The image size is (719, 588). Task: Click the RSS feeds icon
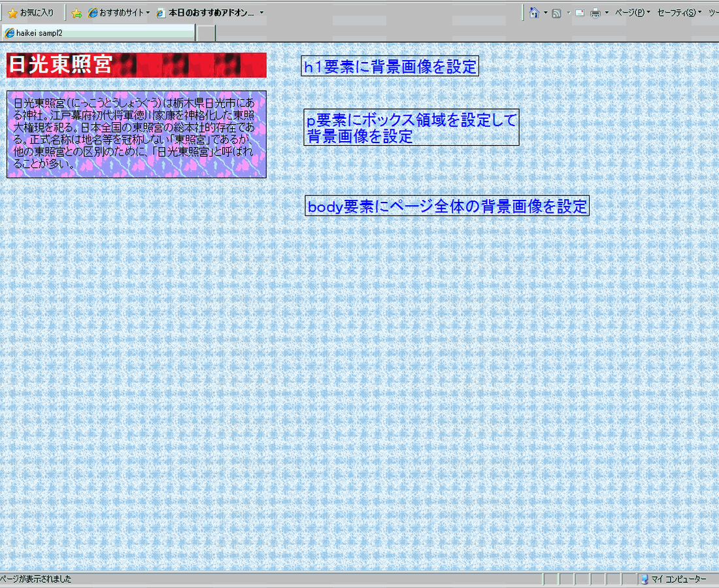coord(556,13)
